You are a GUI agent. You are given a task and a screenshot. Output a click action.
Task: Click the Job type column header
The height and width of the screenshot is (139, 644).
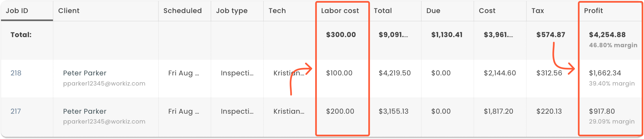coord(232,11)
